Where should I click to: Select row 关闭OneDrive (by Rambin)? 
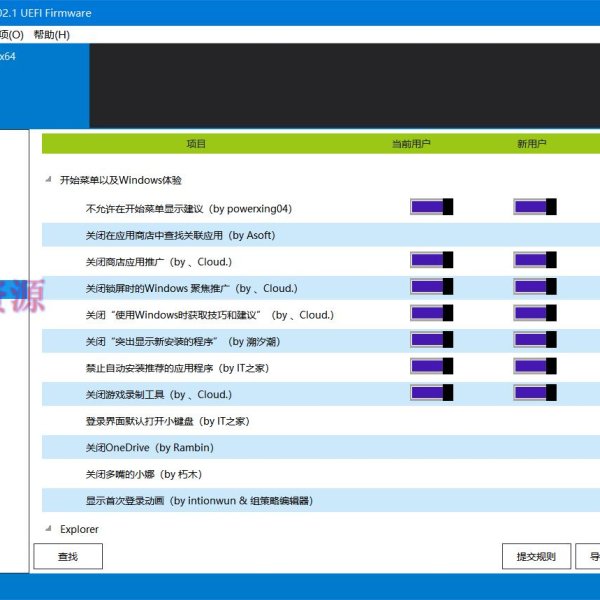tap(321, 447)
